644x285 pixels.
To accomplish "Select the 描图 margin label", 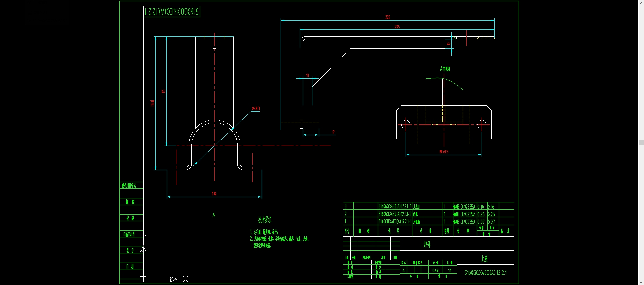I will [x=130, y=202].
